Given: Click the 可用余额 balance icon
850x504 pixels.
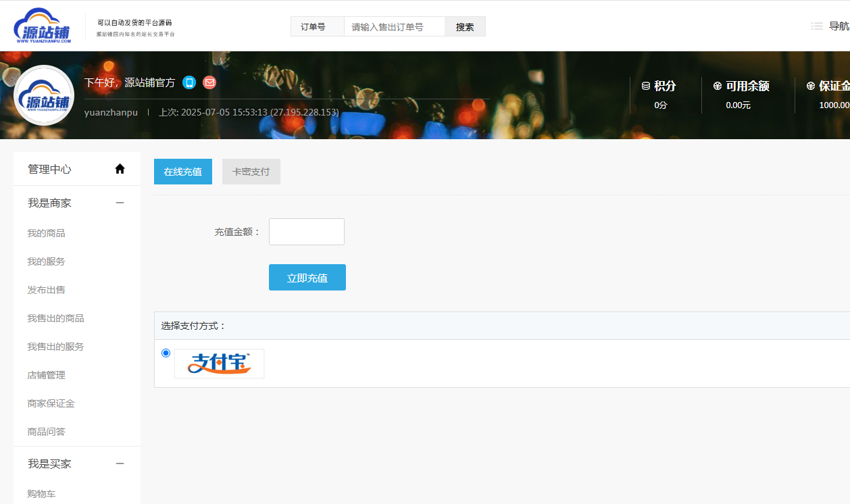Looking at the screenshot, I should click(x=718, y=86).
